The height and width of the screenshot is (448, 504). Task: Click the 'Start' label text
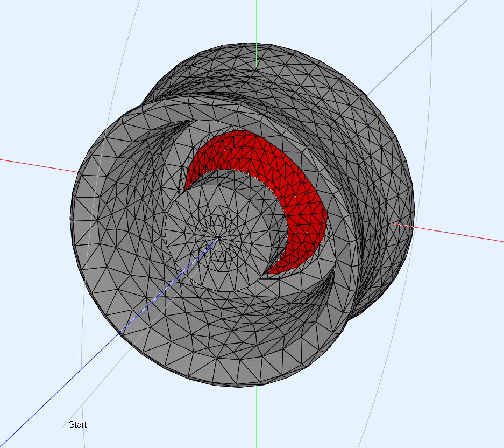pos(78,424)
